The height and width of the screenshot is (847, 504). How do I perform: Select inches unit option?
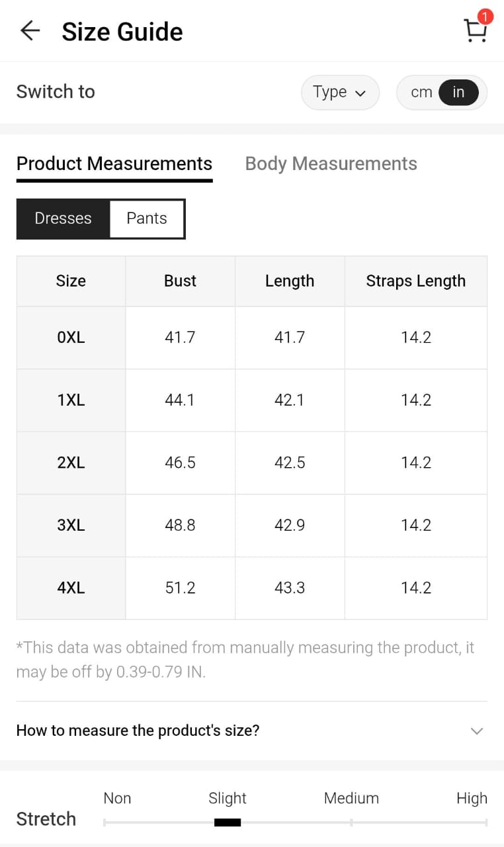pyautogui.click(x=458, y=93)
